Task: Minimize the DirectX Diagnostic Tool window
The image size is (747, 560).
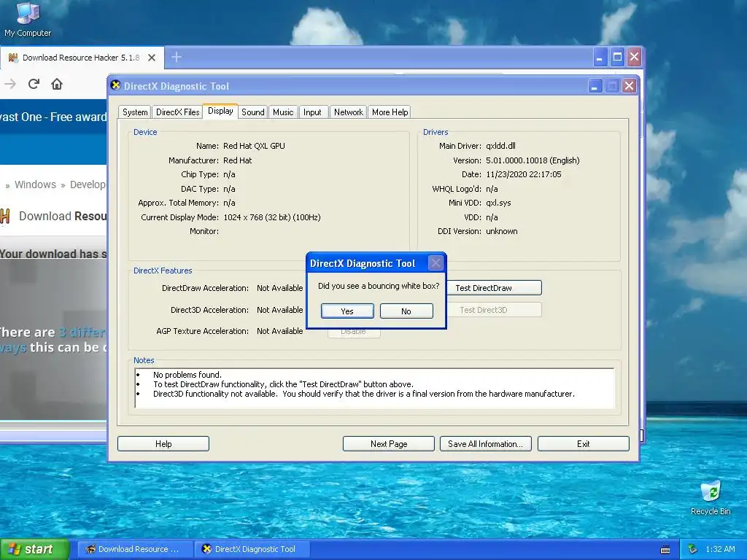Action: click(x=594, y=86)
